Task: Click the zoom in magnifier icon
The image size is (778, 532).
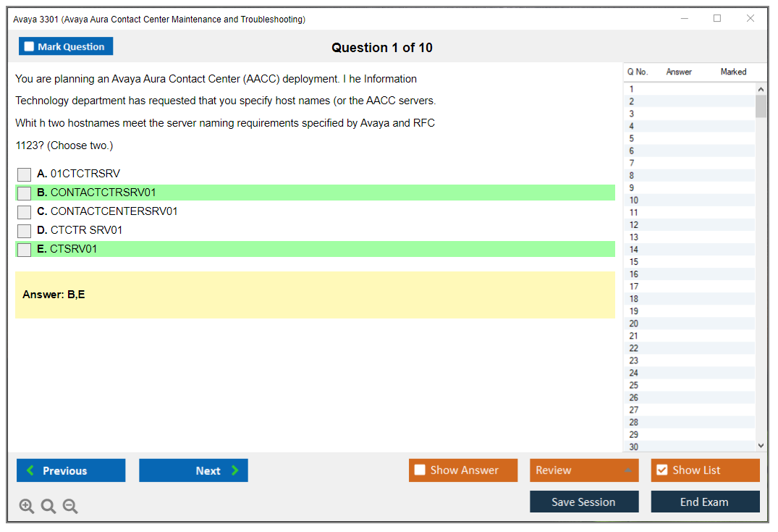Action: tap(27, 506)
